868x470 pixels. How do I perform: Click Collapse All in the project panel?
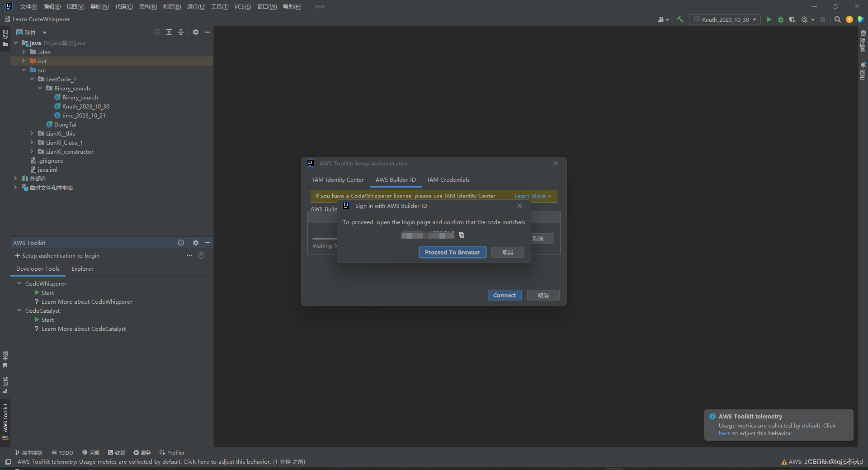pos(181,32)
